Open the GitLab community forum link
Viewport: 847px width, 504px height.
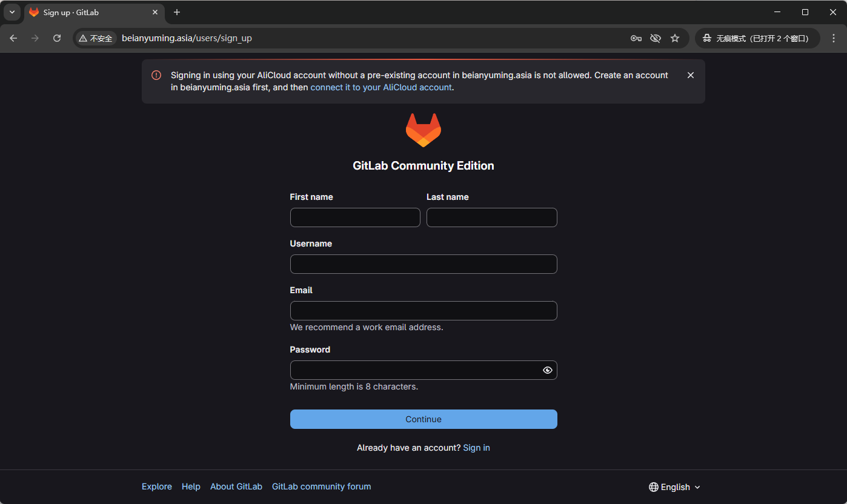click(321, 486)
